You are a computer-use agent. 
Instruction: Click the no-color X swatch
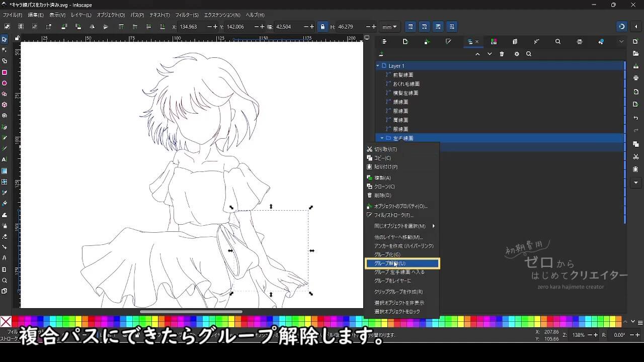[6, 321]
